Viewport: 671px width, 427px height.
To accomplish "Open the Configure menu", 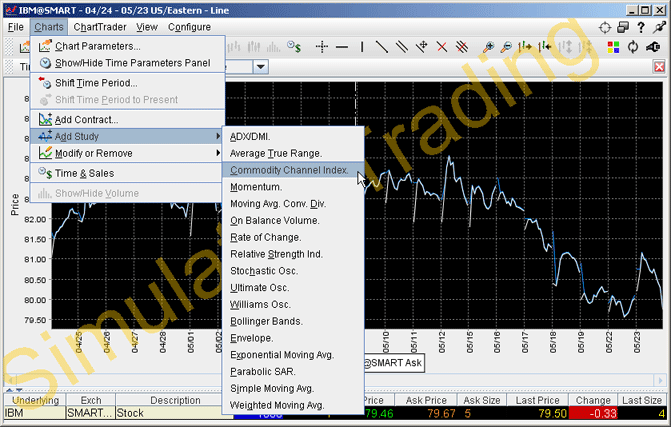I will [x=189, y=27].
